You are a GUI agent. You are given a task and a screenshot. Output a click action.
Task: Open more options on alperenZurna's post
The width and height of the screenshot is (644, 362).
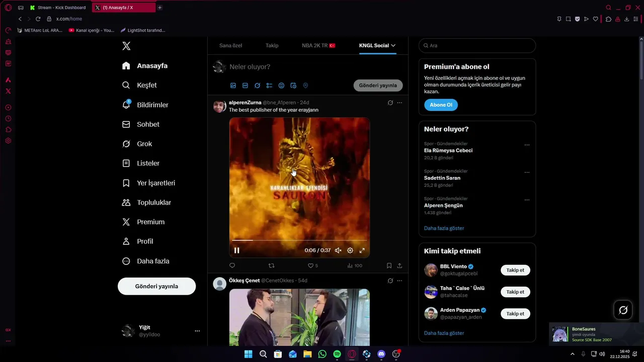[399, 103]
